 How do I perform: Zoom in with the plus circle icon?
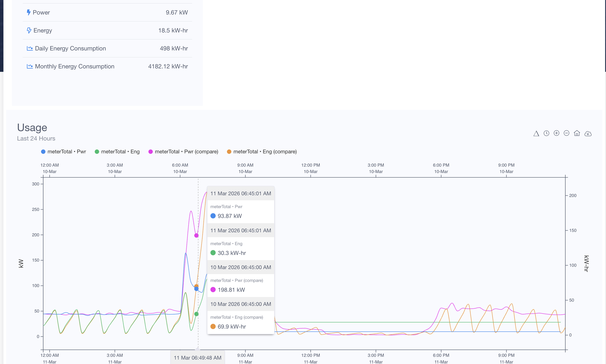[x=557, y=133]
